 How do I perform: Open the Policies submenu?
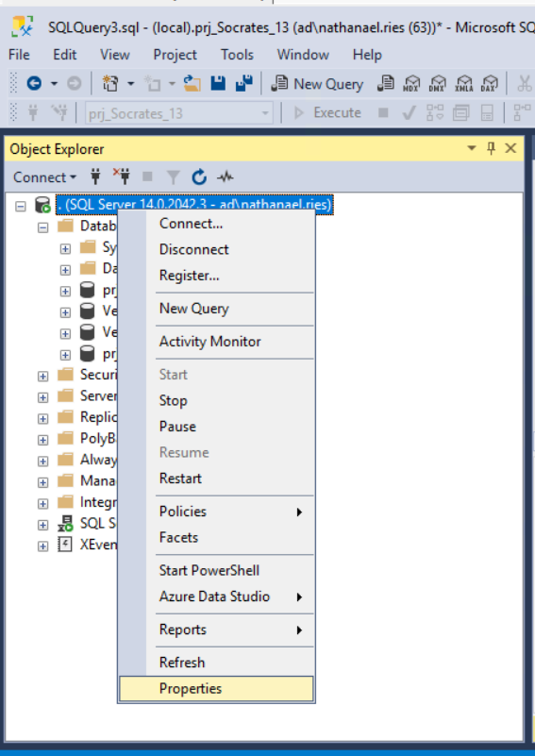pos(216,512)
